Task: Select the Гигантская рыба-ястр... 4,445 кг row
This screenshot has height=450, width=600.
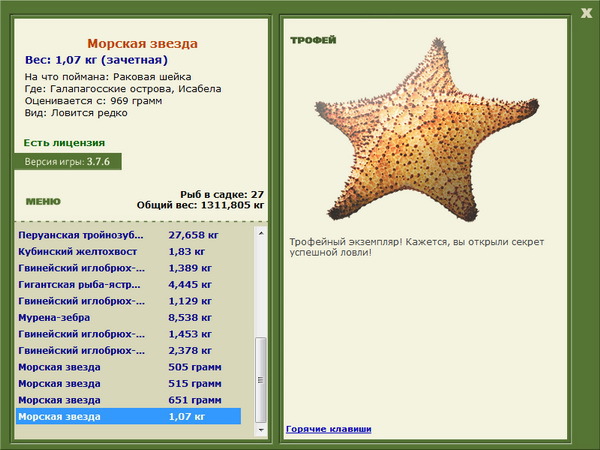Action: pos(129,285)
